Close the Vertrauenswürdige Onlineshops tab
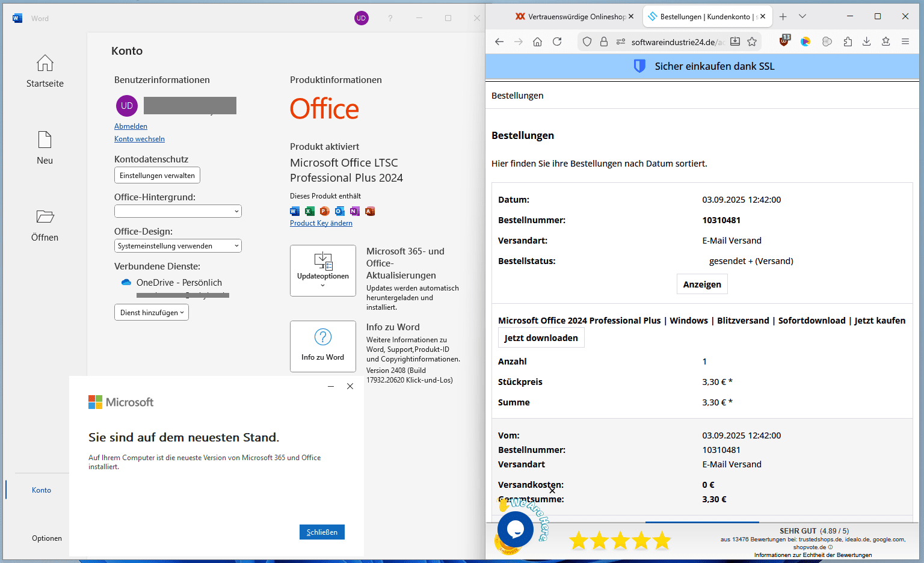The image size is (924, 563). 631,16
